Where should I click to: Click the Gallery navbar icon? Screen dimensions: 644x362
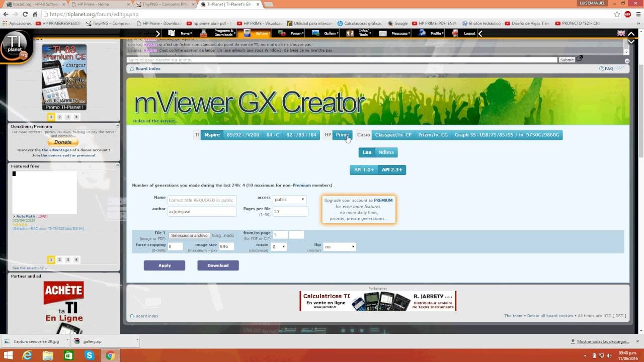tap(316, 33)
